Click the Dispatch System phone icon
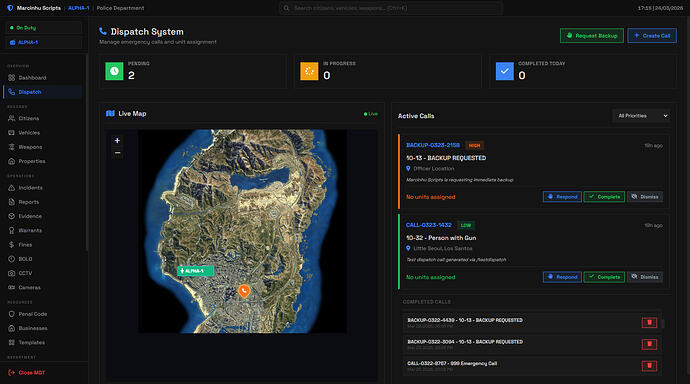 click(x=103, y=31)
